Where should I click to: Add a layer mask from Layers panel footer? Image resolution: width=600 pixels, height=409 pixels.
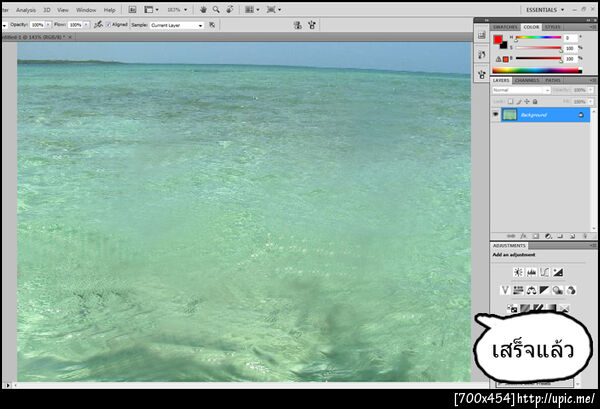pyautogui.click(x=536, y=236)
